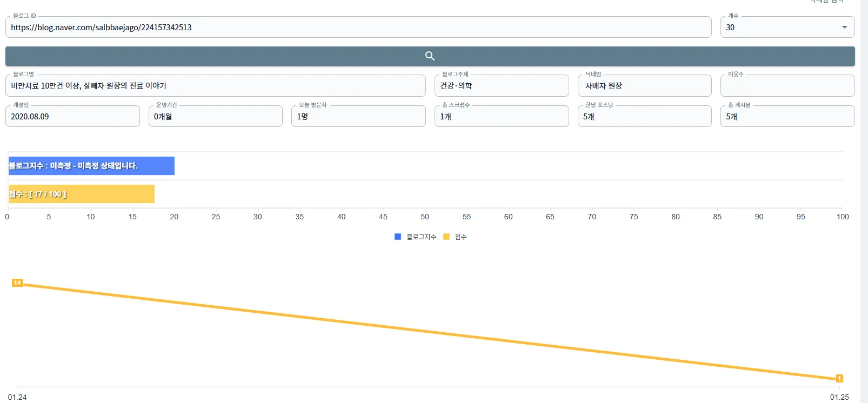Toggle the blue 블로그지수 legend swatch
Viewport: 868px width, 403px height.
(398, 237)
